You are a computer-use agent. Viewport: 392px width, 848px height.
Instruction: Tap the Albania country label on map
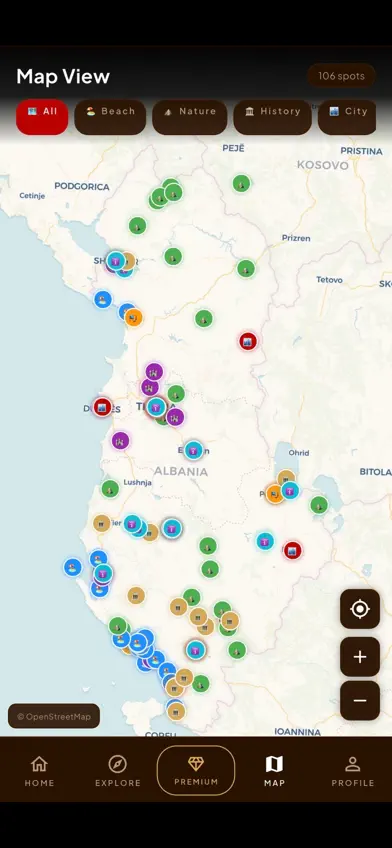[x=181, y=472]
